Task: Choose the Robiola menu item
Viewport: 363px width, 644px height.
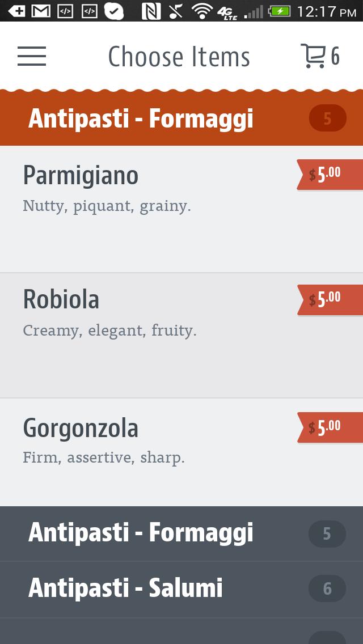Action: (x=61, y=299)
